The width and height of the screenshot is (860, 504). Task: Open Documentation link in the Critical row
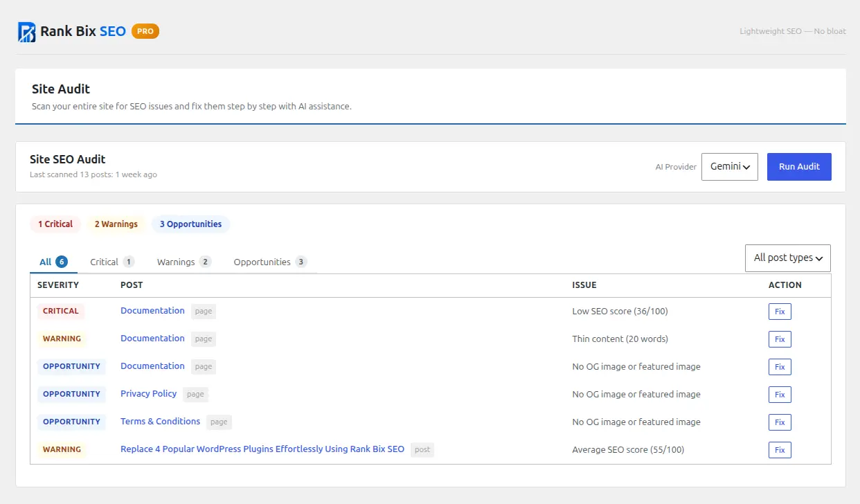pyautogui.click(x=152, y=311)
